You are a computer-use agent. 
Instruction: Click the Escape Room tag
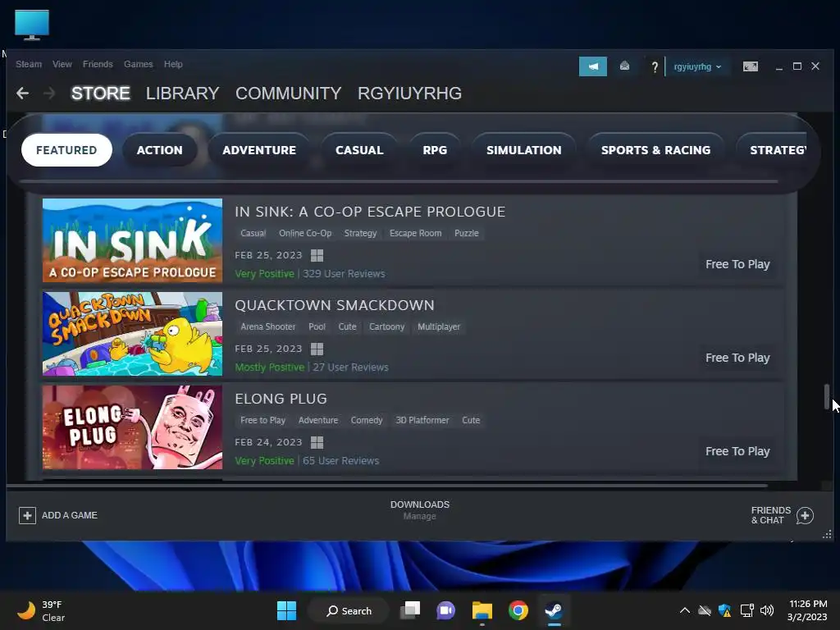[416, 233]
